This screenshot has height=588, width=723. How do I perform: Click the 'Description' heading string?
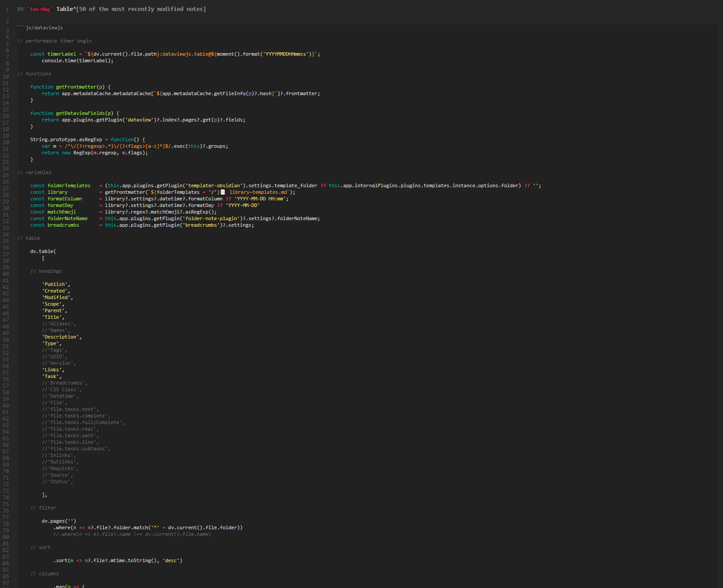point(61,337)
